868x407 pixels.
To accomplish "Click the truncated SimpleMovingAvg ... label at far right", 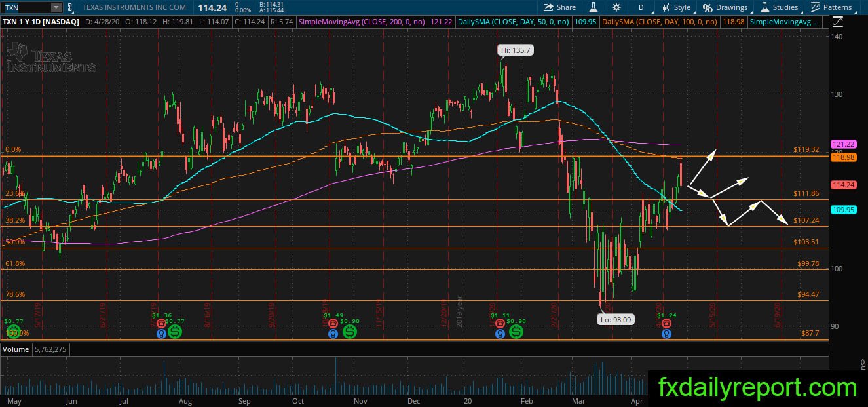I will tap(785, 22).
